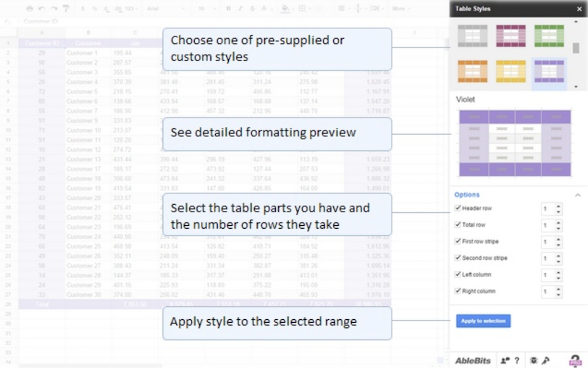Close the Table Styles panel
This screenshot has width=588, height=368.
(579, 9)
